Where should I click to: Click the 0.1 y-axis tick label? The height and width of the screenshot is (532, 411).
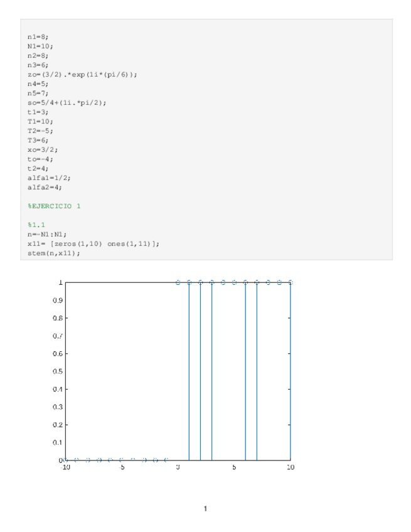click(x=55, y=442)
